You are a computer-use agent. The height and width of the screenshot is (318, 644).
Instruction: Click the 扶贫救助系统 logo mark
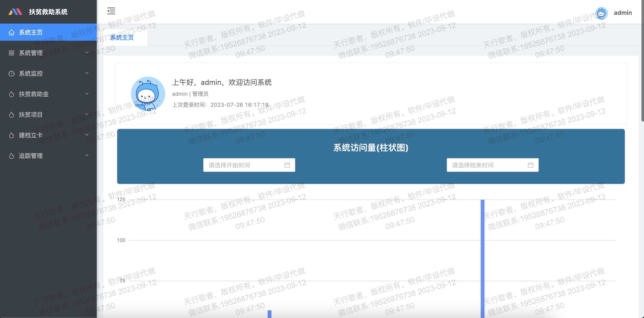tap(15, 11)
